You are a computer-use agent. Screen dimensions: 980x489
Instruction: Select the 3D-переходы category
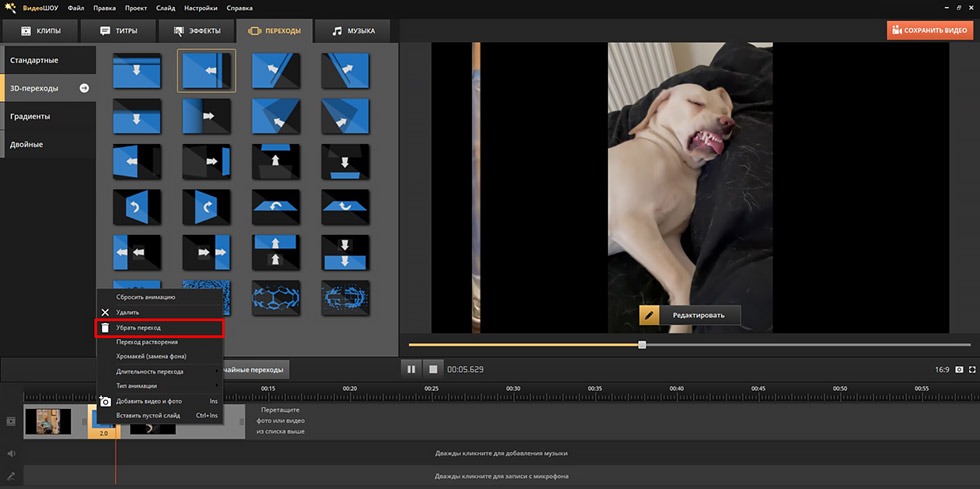pos(48,88)
